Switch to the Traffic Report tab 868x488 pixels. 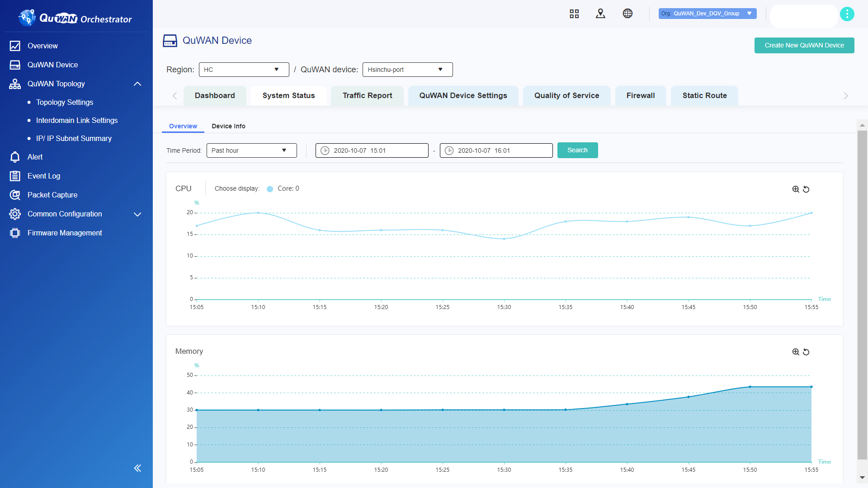click(367, 96)
